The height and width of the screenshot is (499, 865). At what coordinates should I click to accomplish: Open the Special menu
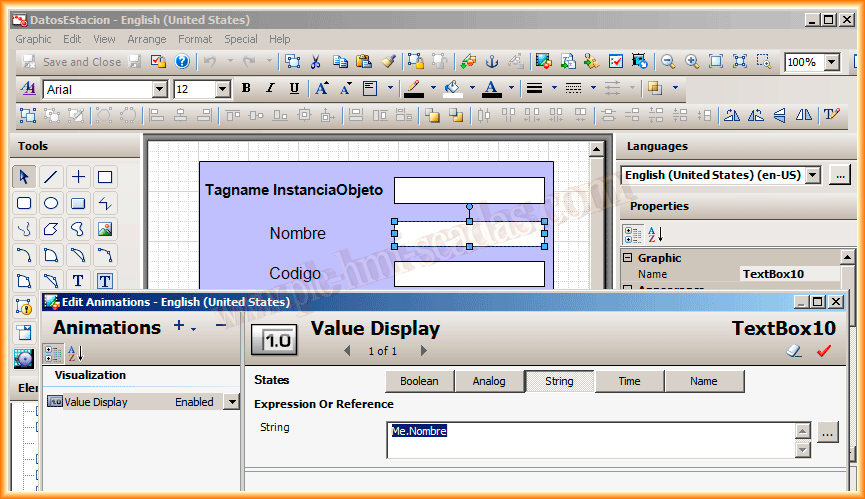[241, 39]
